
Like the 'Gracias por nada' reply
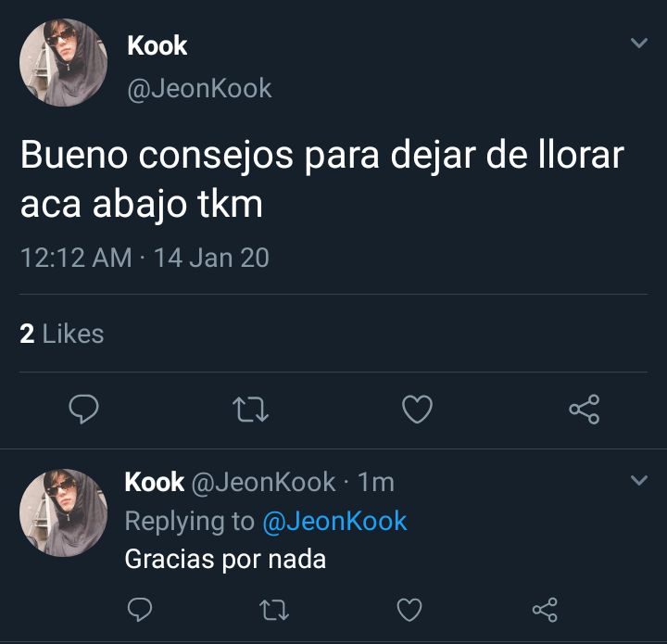pos(409,609)
